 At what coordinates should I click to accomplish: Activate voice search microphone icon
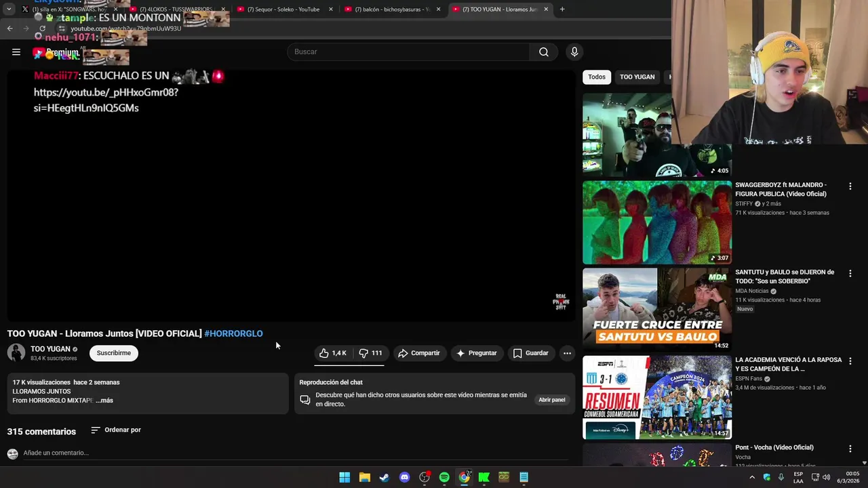(x=574, y=52)
